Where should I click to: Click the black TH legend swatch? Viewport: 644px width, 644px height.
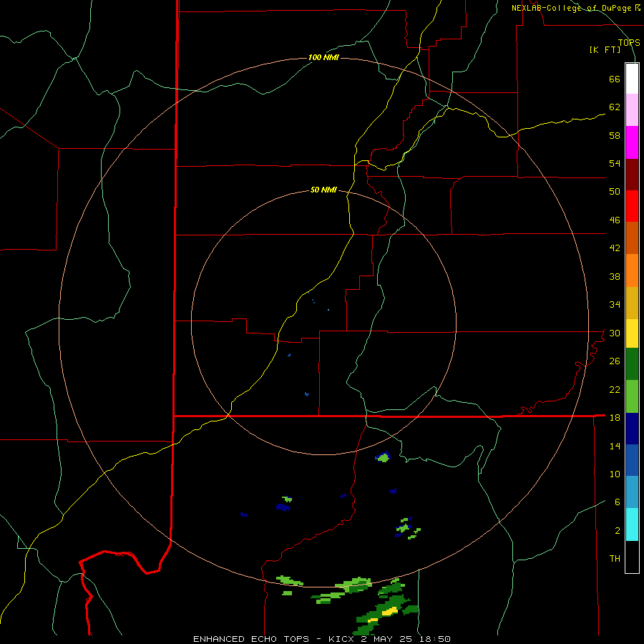(x=632, y=557)
